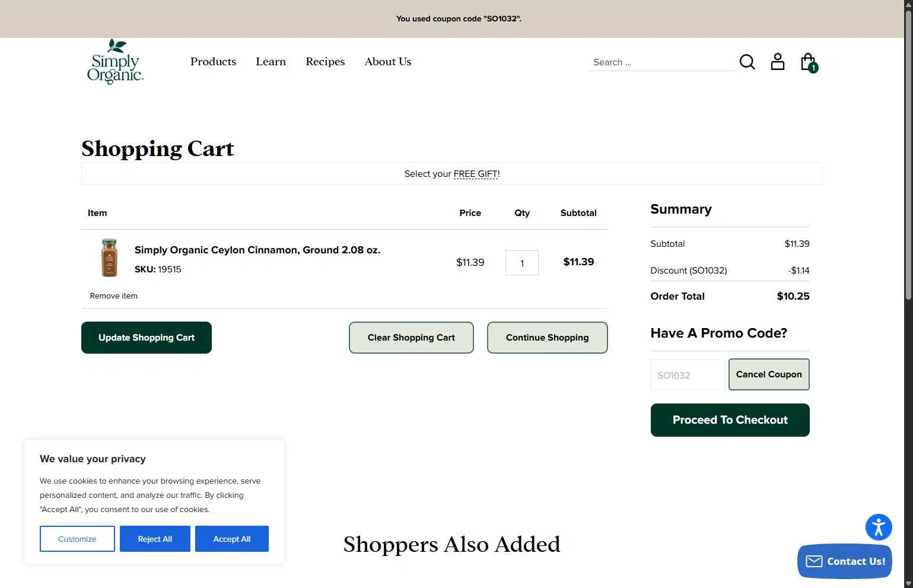
Task: Open the Products menu
Action: (x=213, y=62)
